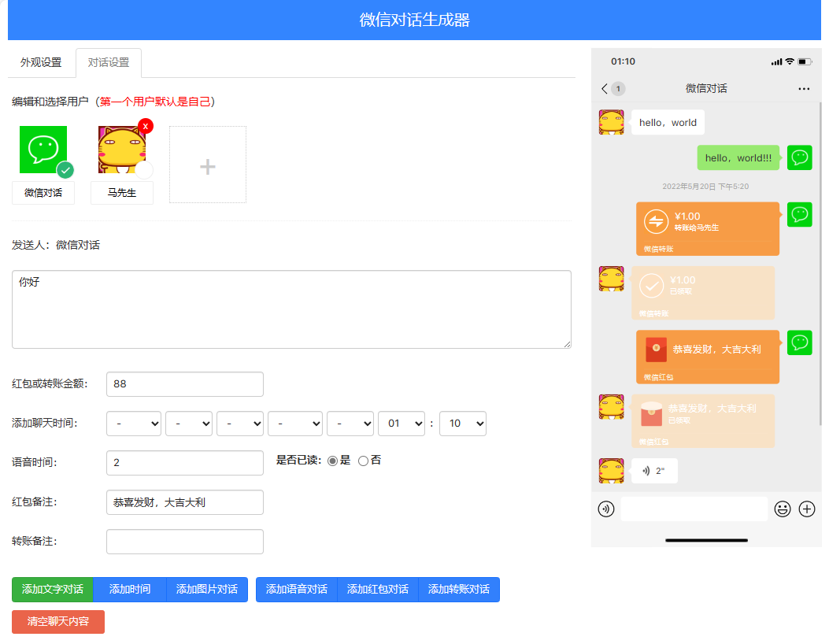This screenshot has width=829, height=644.
Task: Click the 语音时间 input field
Action: tap(185, 463)
